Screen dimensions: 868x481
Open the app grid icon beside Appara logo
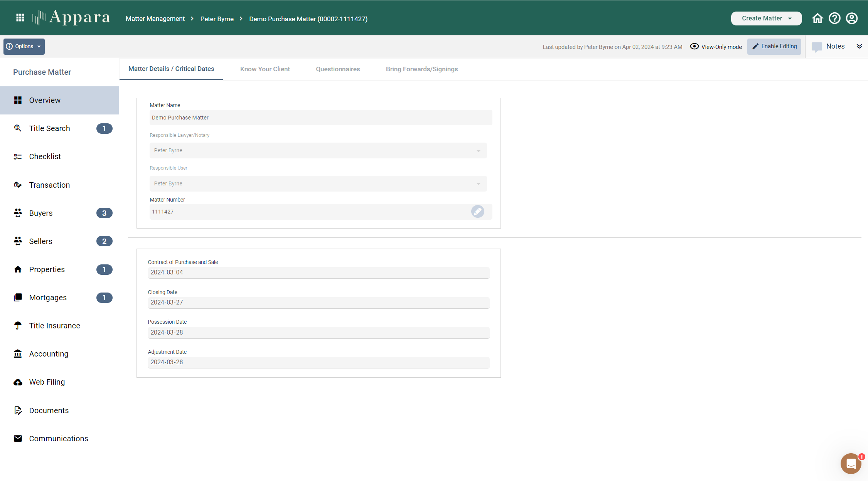[x=20, y=17]
